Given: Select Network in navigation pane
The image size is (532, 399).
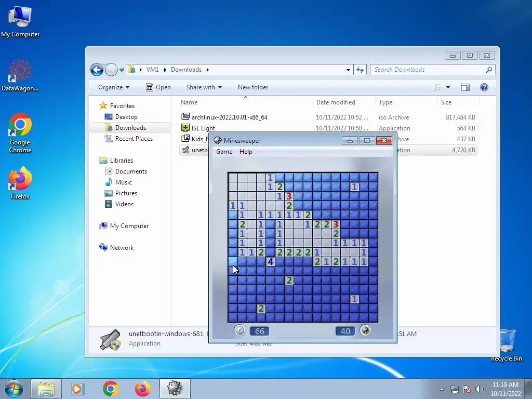Looking at the screenshot, I should coord(122,248).
